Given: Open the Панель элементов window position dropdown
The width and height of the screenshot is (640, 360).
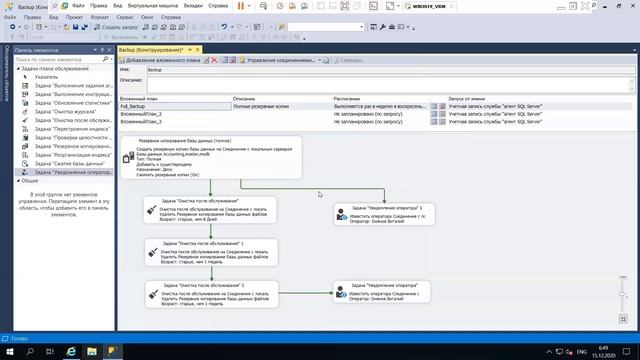Looking at the screenshot, I should [95, 50].
